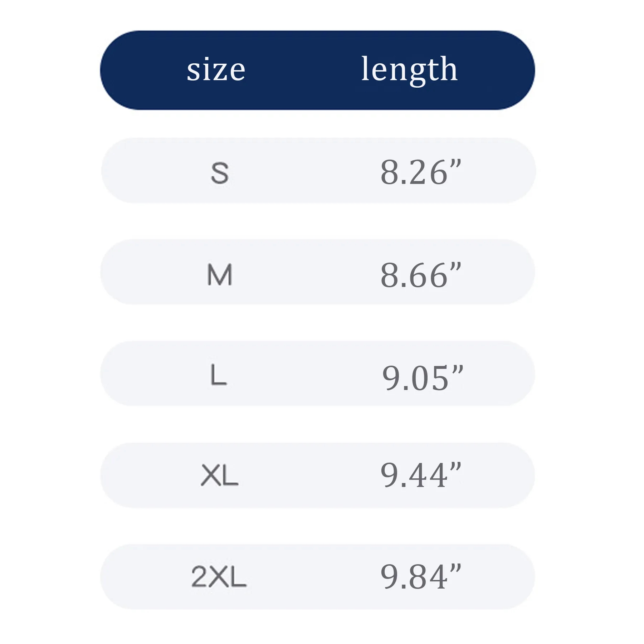Image resolution: width=644 pixels, height=644 pixels.
Task: Click the 9.84” length value
Action: 421,576
